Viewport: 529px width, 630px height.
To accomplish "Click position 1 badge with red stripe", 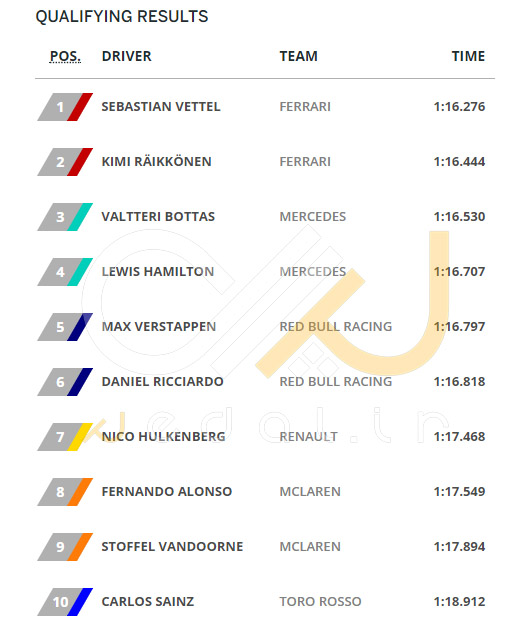I will (65, 107).
